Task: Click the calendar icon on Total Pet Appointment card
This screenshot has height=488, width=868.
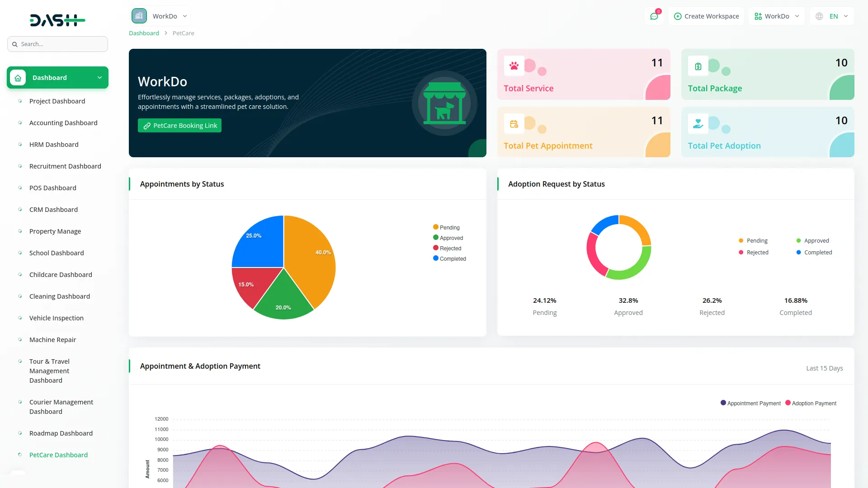Action: point(514,124)
